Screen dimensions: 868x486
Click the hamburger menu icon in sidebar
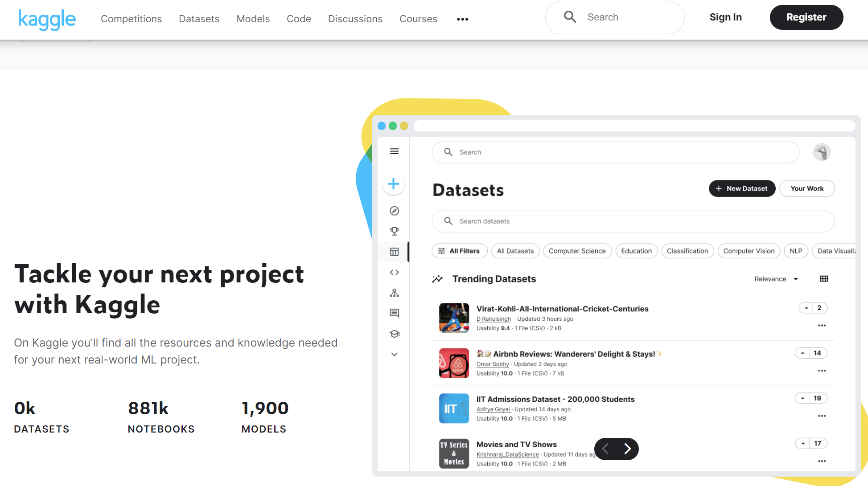(394, 151)
